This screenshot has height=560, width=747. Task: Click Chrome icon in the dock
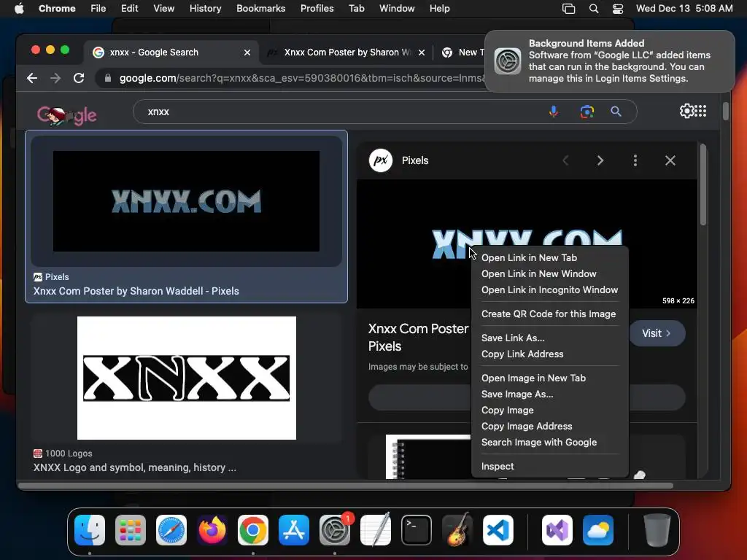point(253,530)
